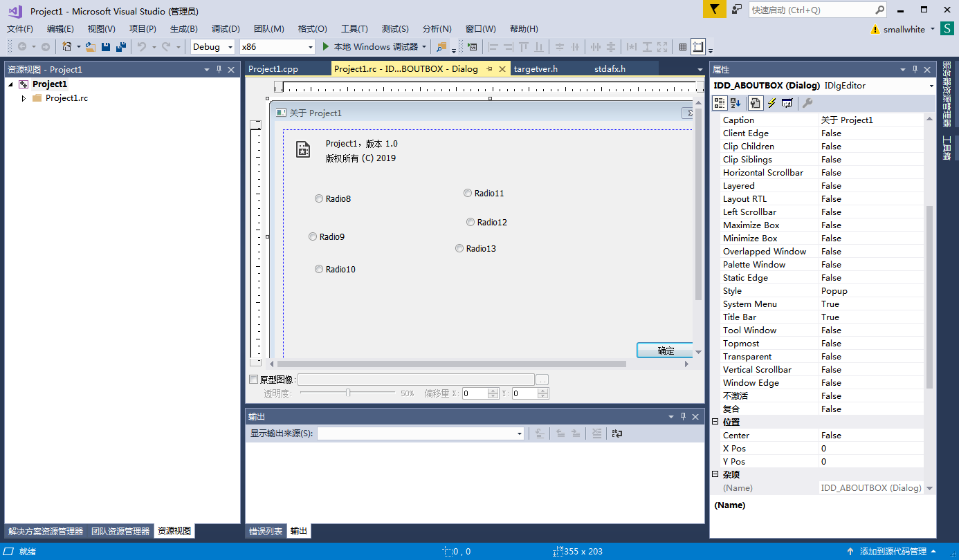Open the 工具箱 side tab
Screen dimensions: 959x560
pyautogui.click(x=947, y=148)
